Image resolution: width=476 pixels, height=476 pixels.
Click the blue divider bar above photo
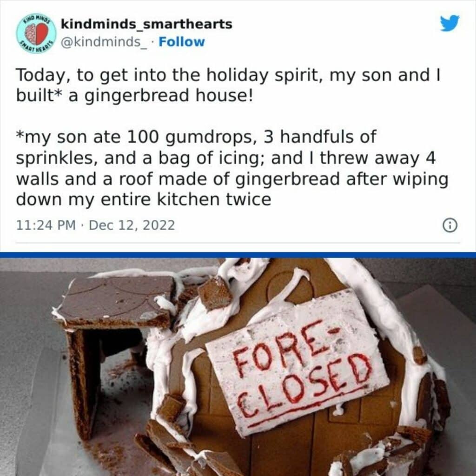coord(238,255)
